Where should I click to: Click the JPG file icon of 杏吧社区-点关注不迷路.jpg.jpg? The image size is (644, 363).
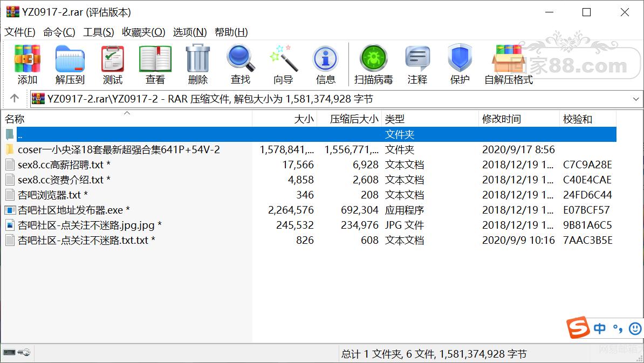pos(10,225)
